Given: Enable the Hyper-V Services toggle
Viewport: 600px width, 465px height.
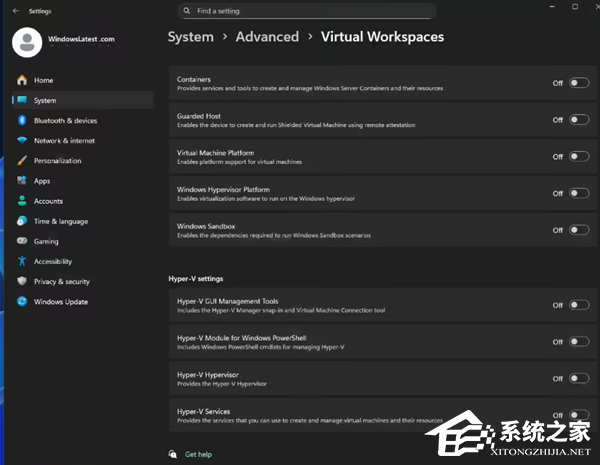Looking at the screenshot, I should [x=579, y=415].
